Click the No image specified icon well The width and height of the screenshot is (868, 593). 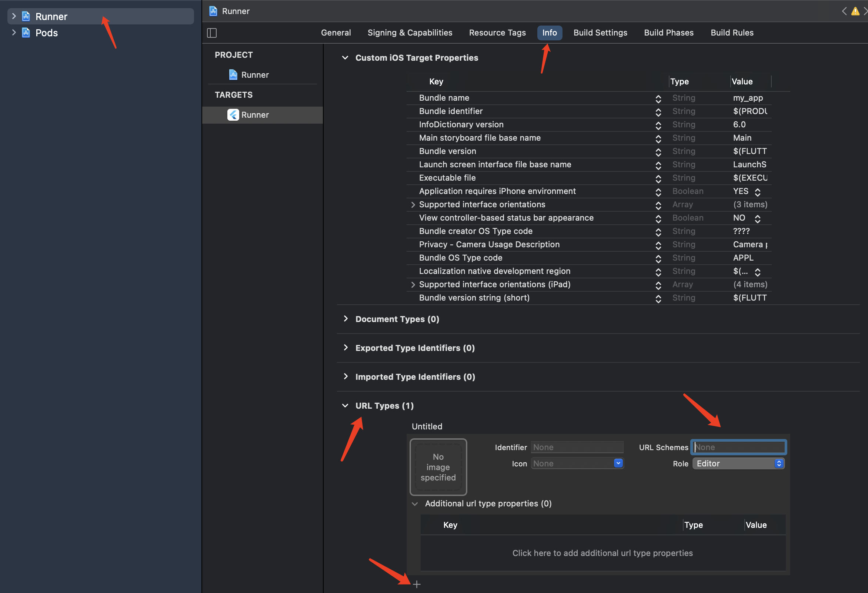point(438,467)
